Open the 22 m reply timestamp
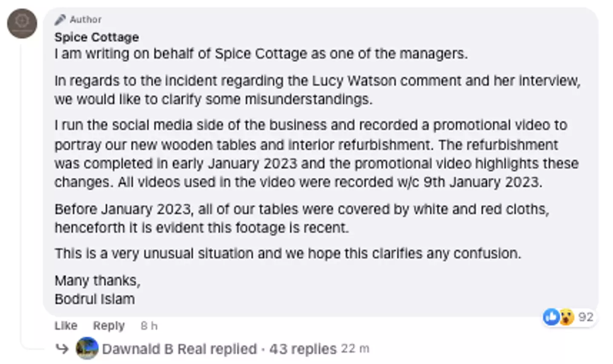Viewport: 613px width, 364px height. (355, 349)
